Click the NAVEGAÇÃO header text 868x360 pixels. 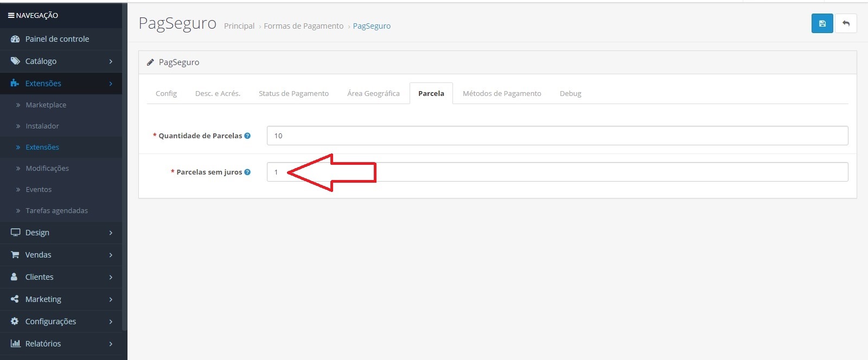37,16
